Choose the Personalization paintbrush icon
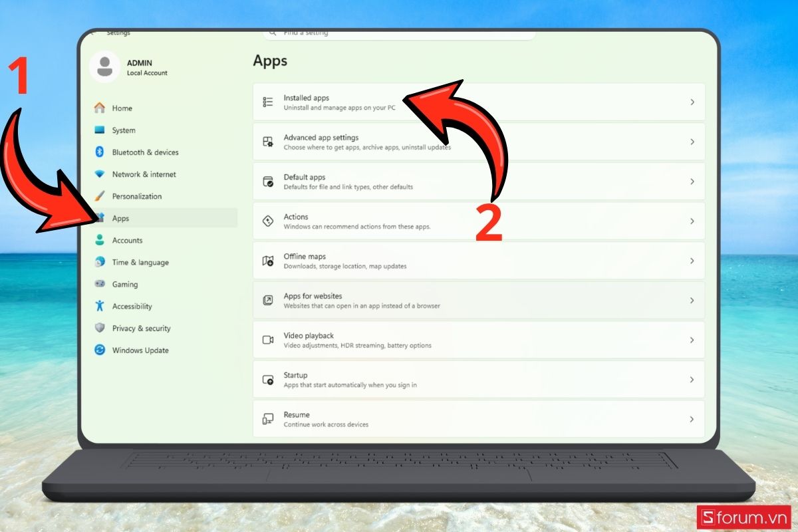Image resolution: width=798 pixels, height=532 pixels. pyautogui.click(x=100, y=196)
